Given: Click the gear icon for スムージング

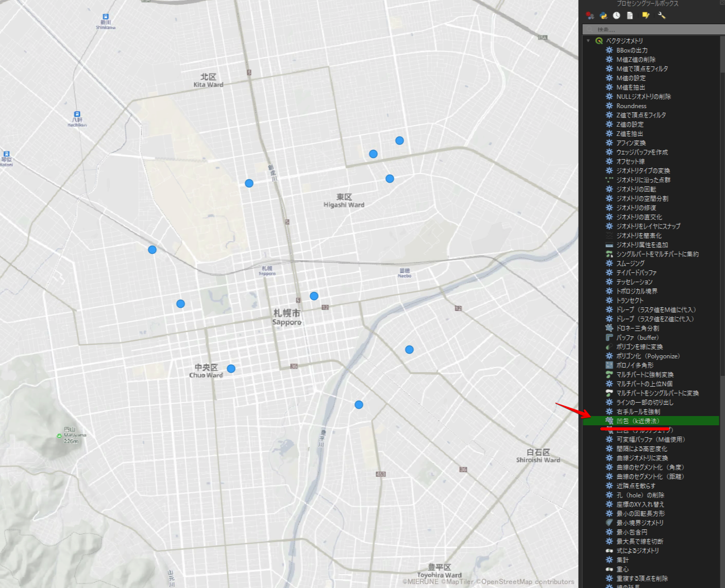Looking at the screenshot, I should [x=609, y=263].
